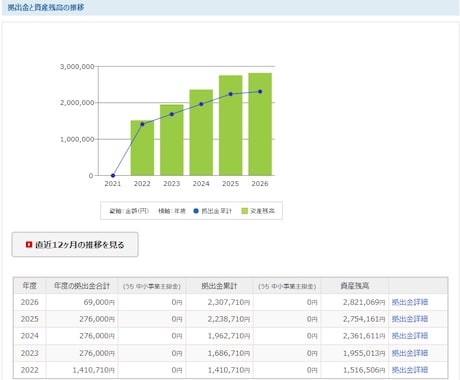The width and height of the screenshot is (460, 380).
Task: Click the 2,238,710円 cumulative contribution cell
Action: (219, 319)
